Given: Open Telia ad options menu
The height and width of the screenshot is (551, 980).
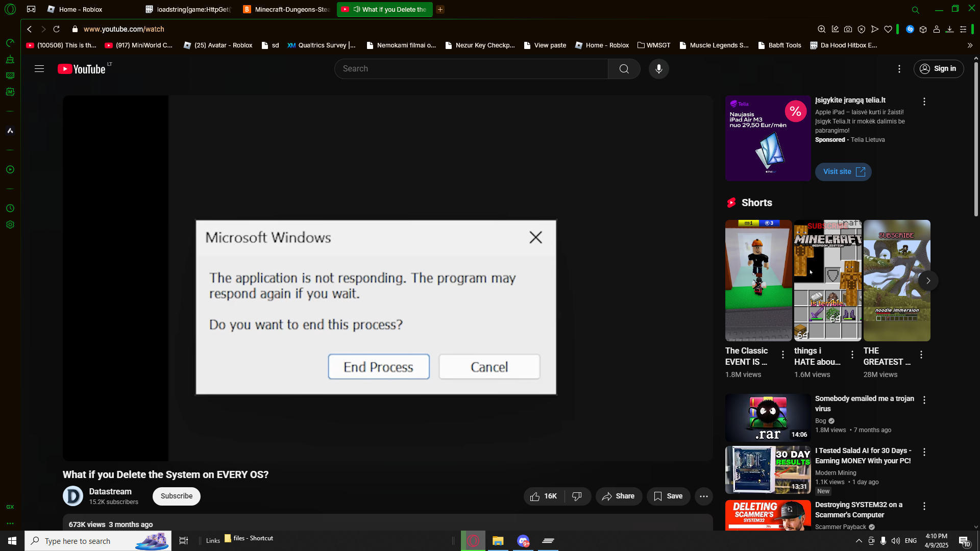Looking at the screenshot, I should (x=924, y=102).
